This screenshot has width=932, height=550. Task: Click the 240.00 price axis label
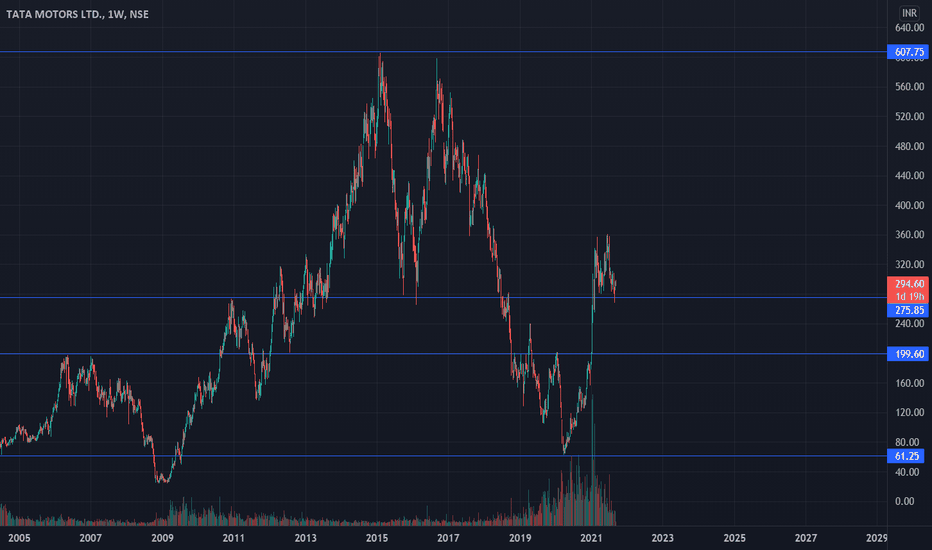(909, 323)
